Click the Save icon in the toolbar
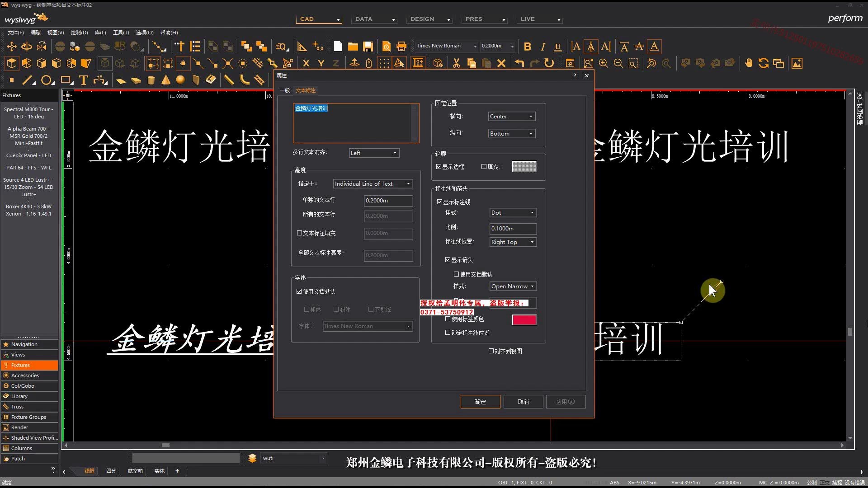Screen dimensions: 868x488 [x=368, y=46]
